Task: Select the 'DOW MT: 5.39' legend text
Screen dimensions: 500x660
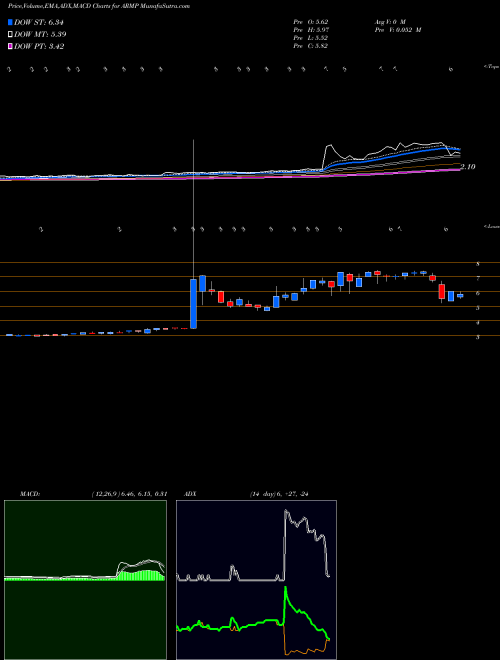Action: tap(40, 34)
